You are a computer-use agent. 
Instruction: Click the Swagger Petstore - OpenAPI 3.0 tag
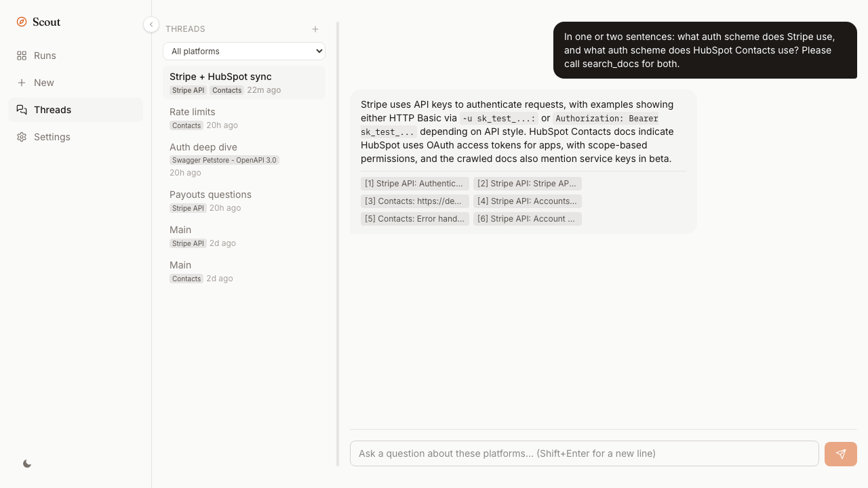point(224,161)
